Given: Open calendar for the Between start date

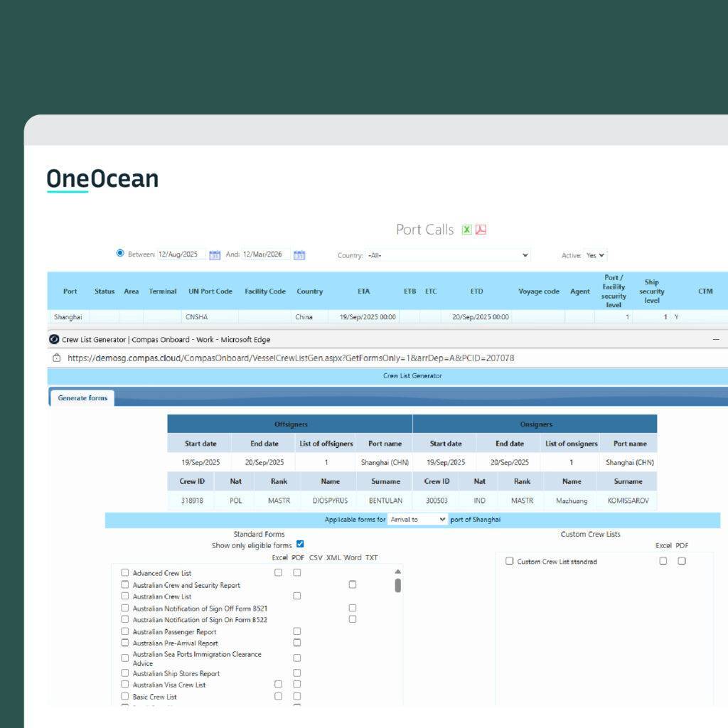Looking at the screenshot, I should click(215, 255).
